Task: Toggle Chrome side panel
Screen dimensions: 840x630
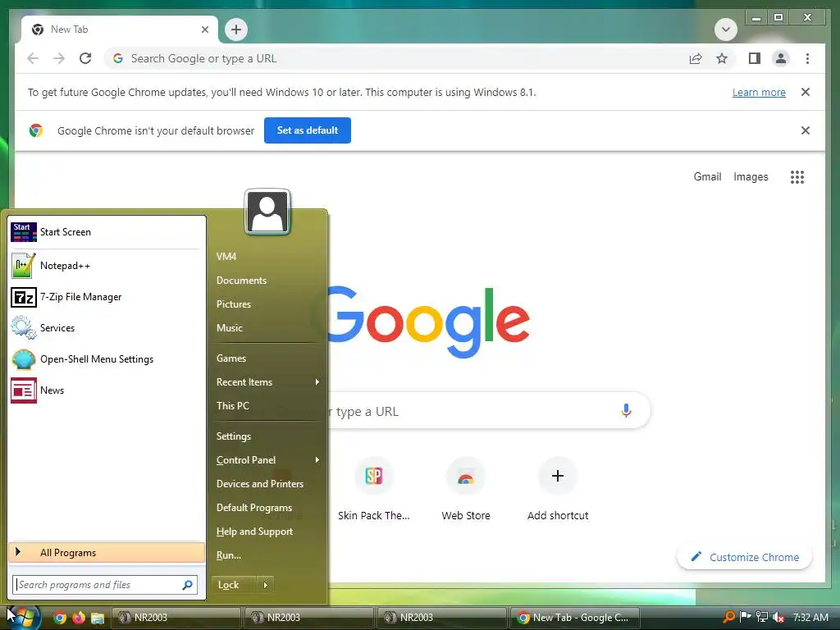Action: tap(755, 58)
